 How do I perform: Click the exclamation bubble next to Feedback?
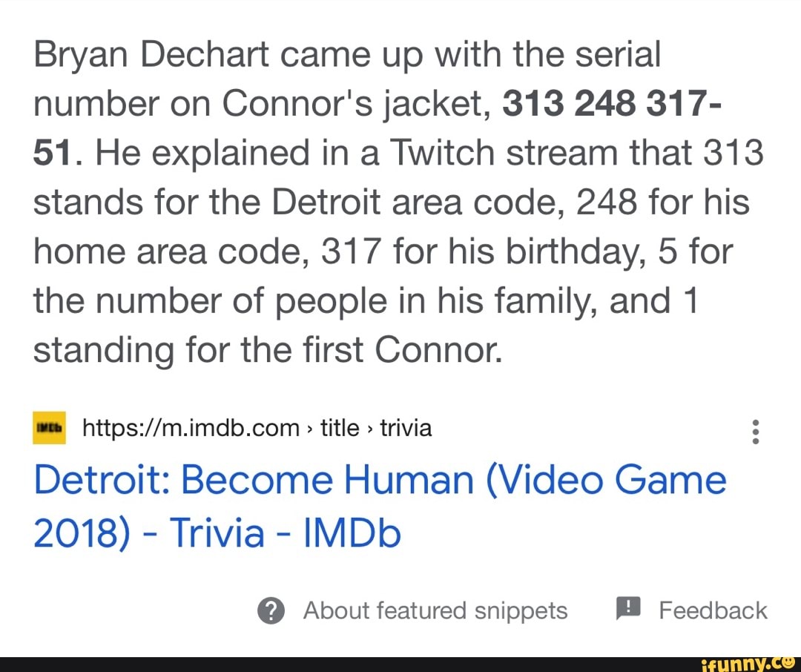click(628, 609)
